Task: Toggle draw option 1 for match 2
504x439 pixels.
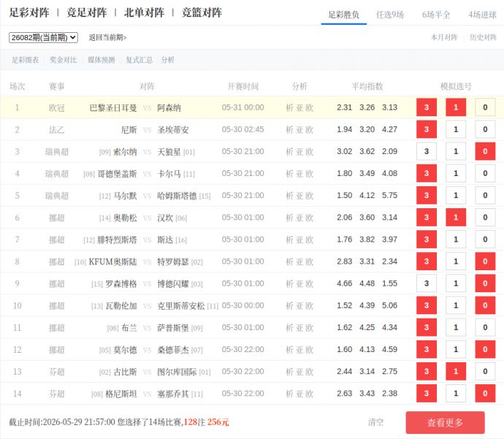Action: pos(456,129)
